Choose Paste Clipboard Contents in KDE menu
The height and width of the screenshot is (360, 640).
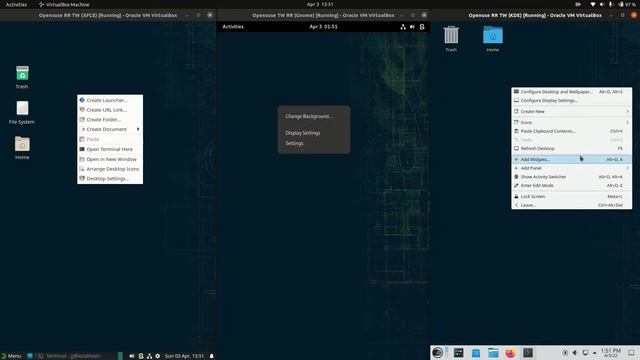point(571,131)
